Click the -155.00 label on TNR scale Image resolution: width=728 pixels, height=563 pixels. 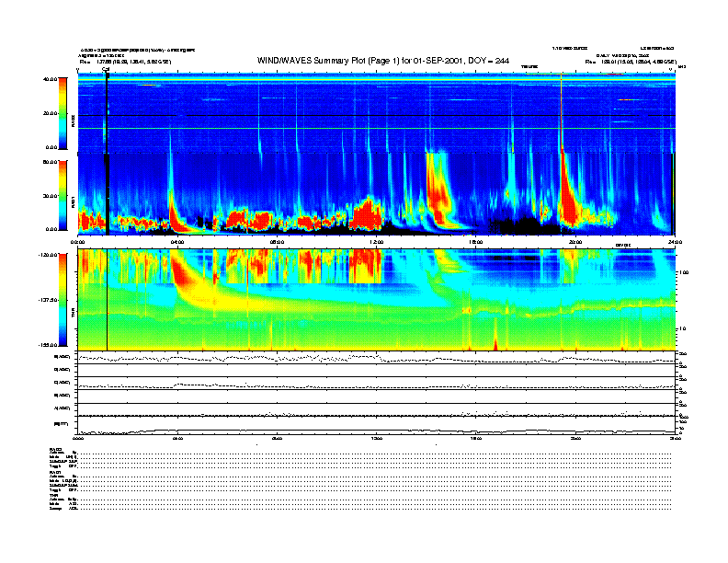point(48,345)
